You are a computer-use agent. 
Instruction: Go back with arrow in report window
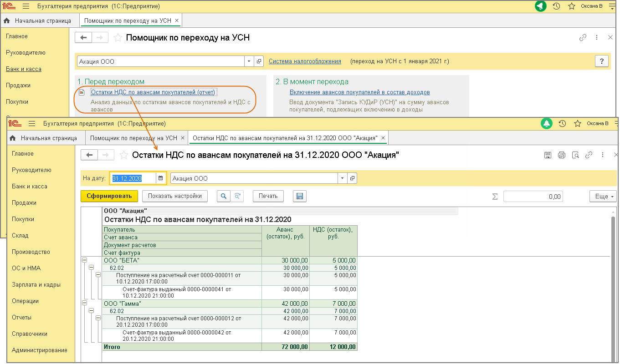pos(89,155)
